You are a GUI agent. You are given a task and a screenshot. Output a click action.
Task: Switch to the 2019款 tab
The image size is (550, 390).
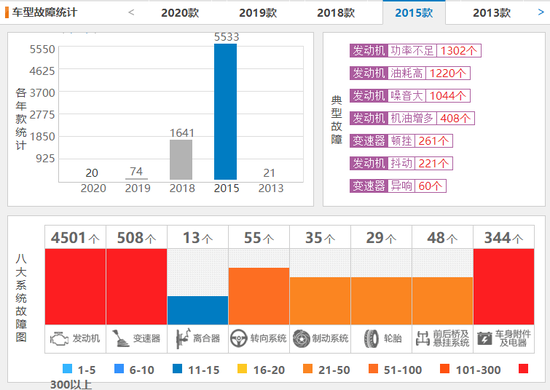click(x=258, y=13)
